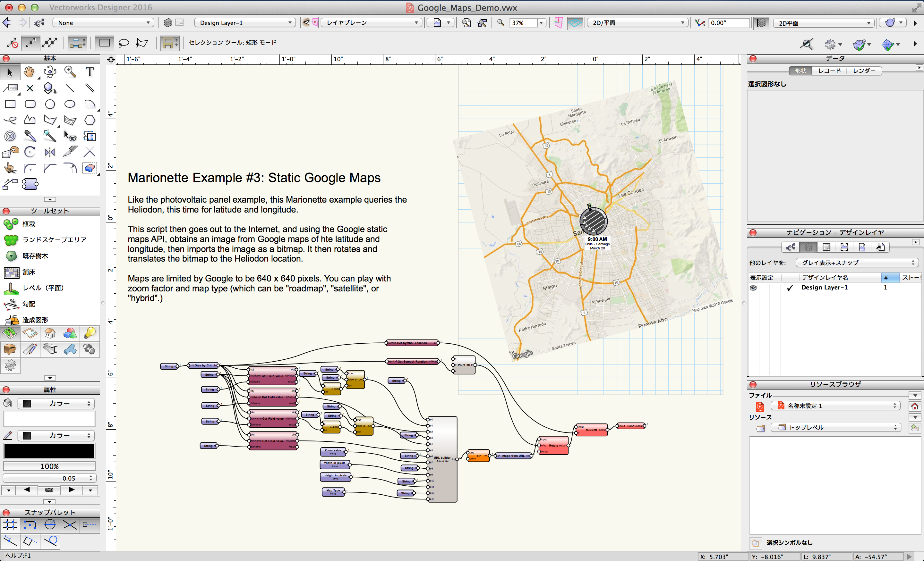The image size is (924, 561).
Task: Open the building shell toolset
Action: (50, 333)
